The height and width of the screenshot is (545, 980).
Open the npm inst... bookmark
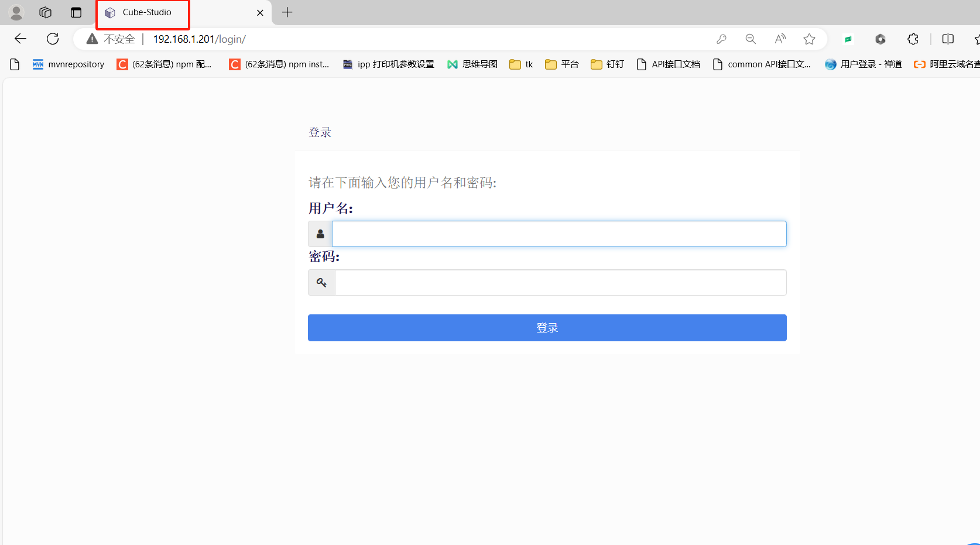pos(279,64)
